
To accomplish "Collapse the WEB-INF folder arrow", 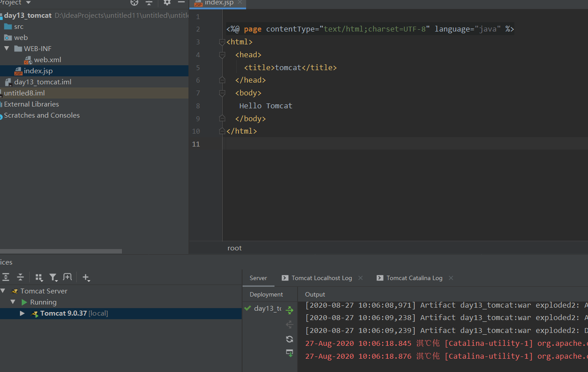I will (7, 49).
